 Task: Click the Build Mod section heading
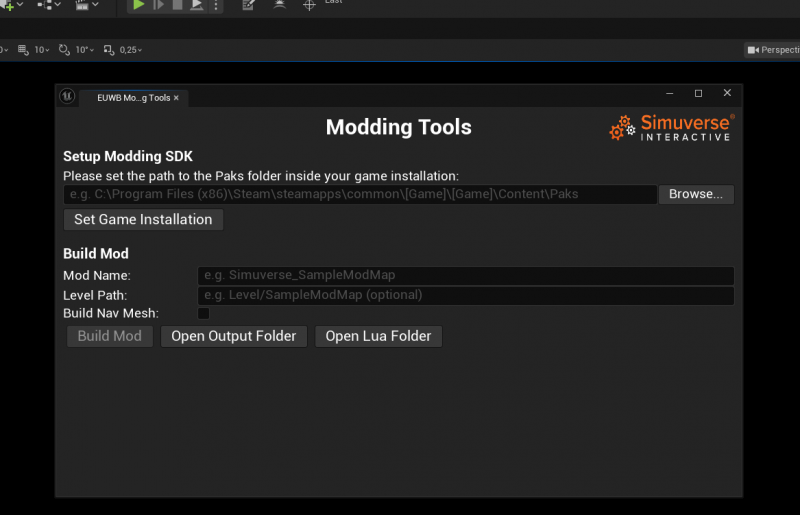96,254
